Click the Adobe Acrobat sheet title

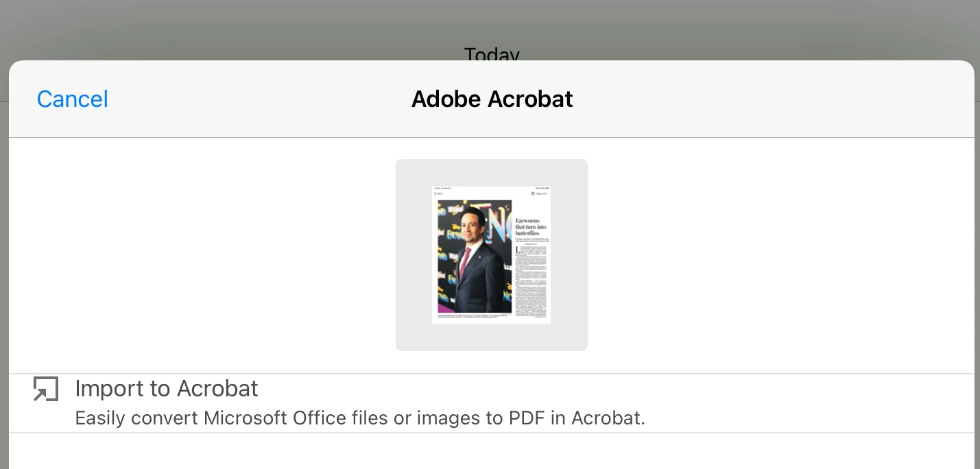click(x=492, y=99)
